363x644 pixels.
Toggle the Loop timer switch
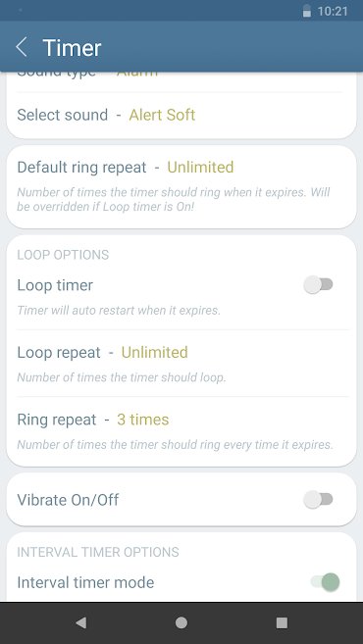click(318, 284)
